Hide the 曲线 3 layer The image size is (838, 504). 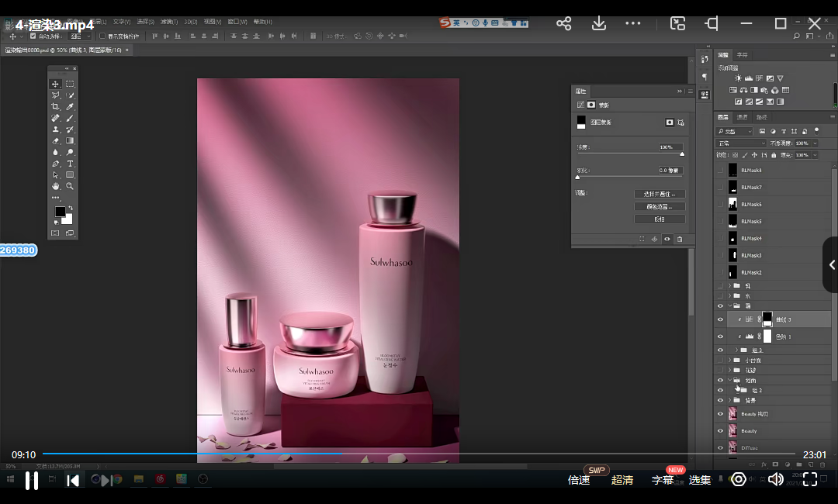[x=720, y=319]
